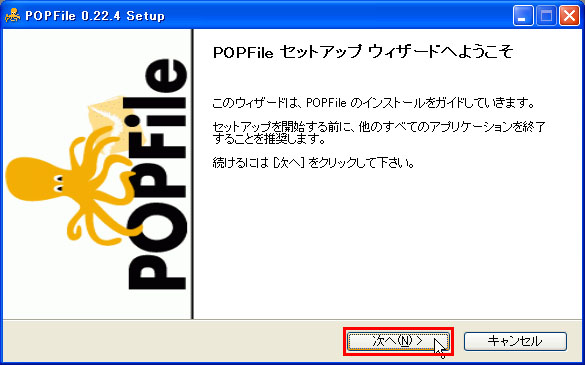Open the octopus system menu icon in title bar
Screen dimensions: 585x365
click(x=12, y=16)
